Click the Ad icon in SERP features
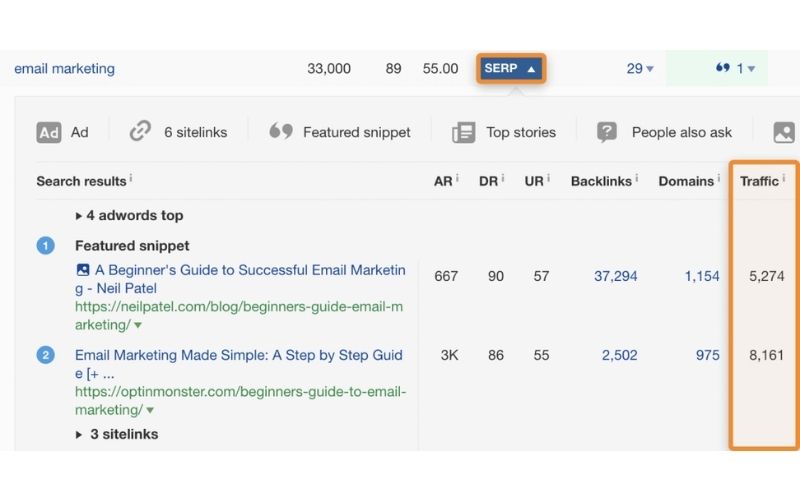The width and height of the screenshot is (800, 500). 49,133
